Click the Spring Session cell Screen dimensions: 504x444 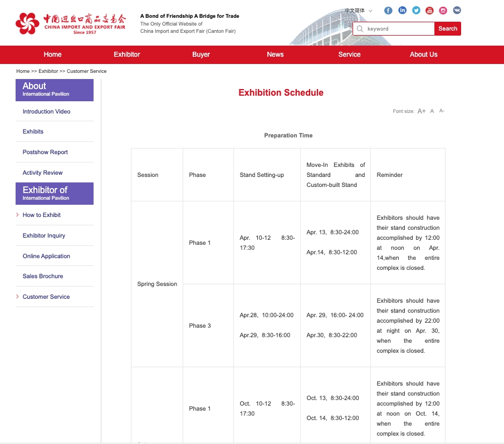click(x=157, y=284)
